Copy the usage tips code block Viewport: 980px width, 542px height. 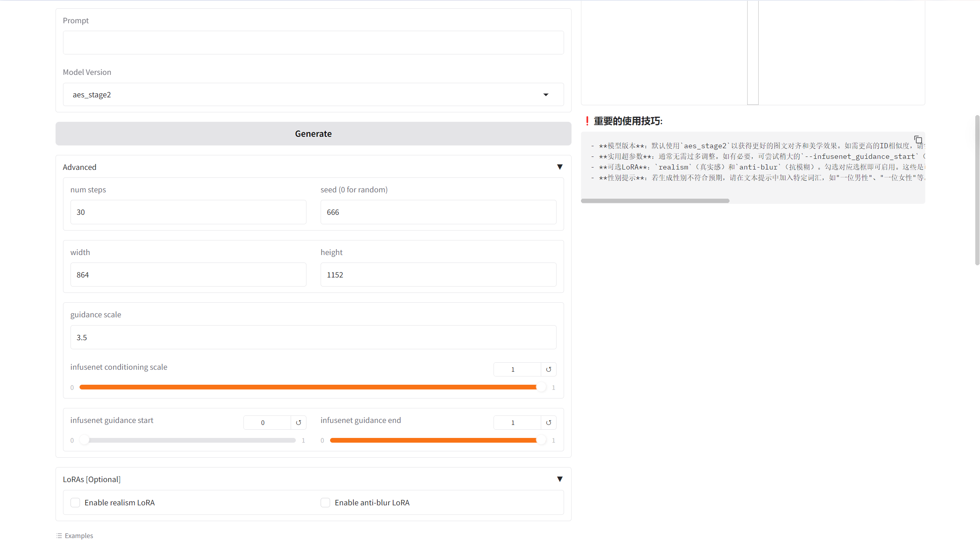tap(918, 140)
